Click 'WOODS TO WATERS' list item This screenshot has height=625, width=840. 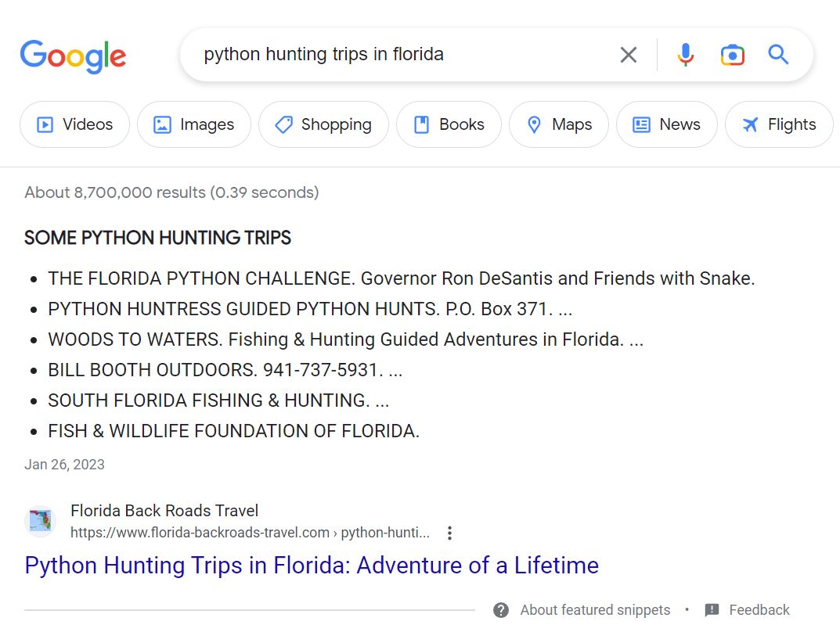click(x=345, y=339)
